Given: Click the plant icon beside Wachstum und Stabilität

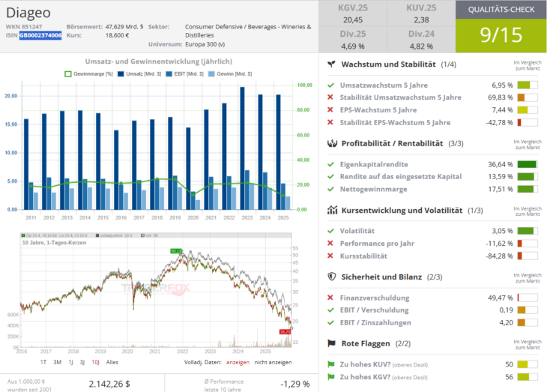Looking at the screenshot, I should pyautogui.click(x=331, y=64).
